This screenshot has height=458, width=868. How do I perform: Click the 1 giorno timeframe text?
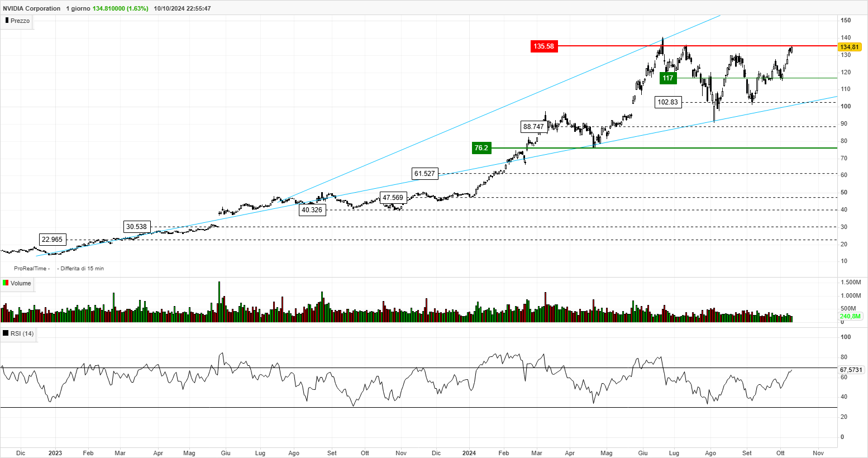78,8
